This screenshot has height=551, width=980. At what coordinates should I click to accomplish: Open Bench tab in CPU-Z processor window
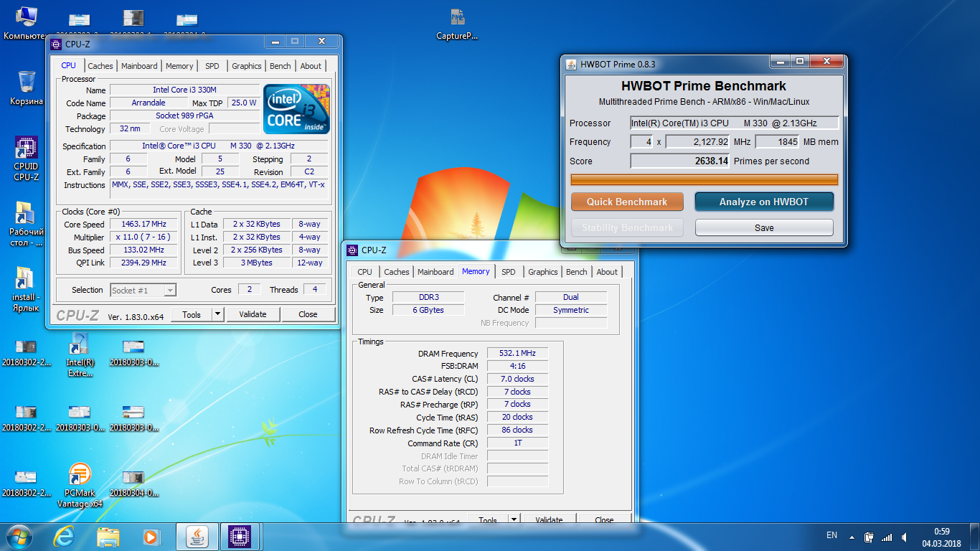(x=281, y=66)
